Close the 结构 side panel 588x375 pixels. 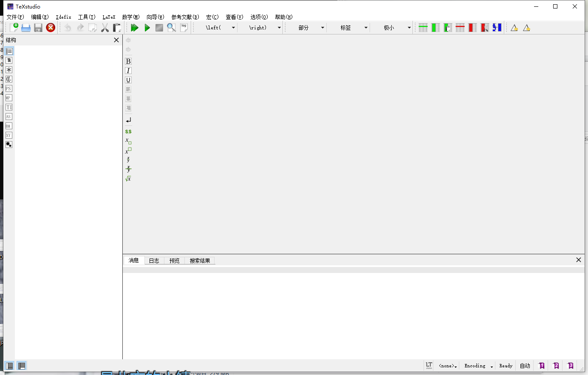click(116, 40)
